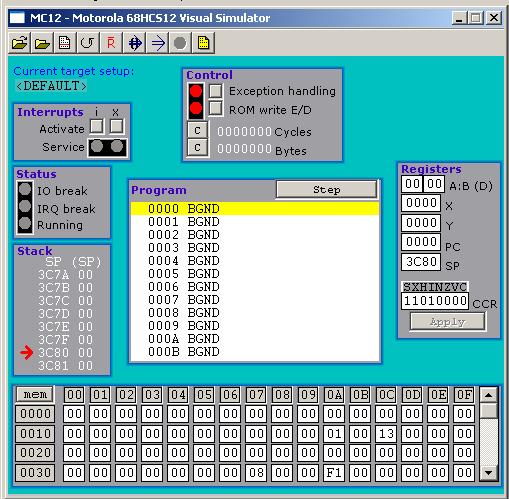Click the second yellow open folder icon

coord(42,43)
